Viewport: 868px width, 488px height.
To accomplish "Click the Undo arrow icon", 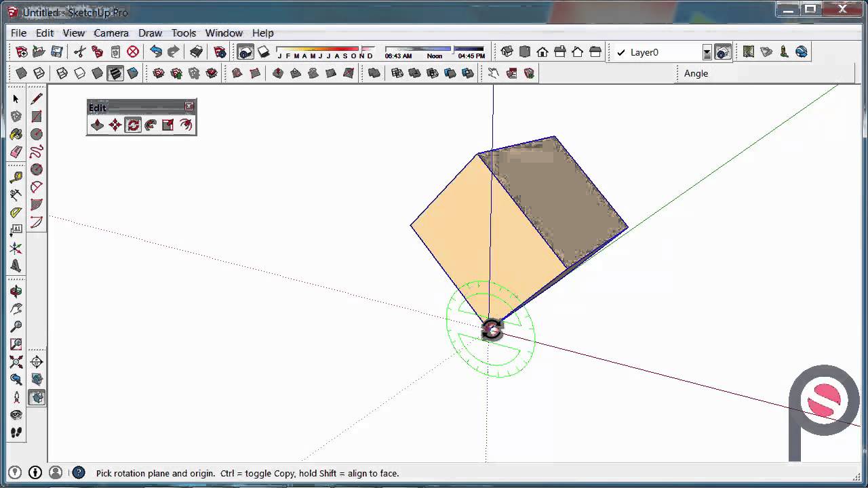I will 156,52.
